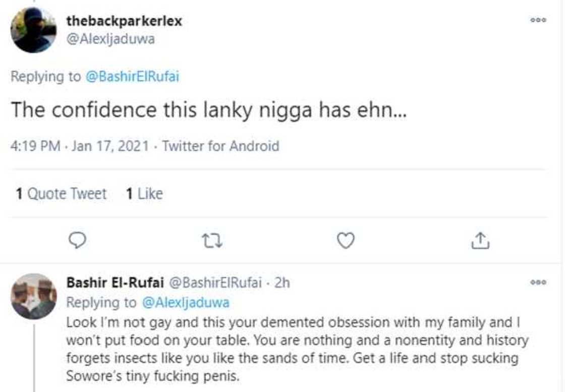Image resolution: width=565 pixels, height=392 pixels.
Task: View the 1 Like list
Action: pos(144,194)
